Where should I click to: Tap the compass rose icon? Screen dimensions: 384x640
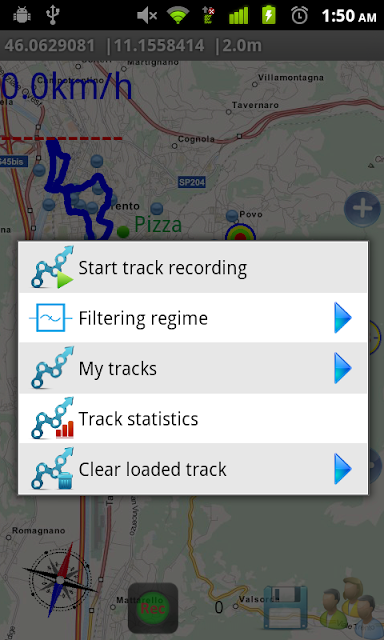pos(60,580)
